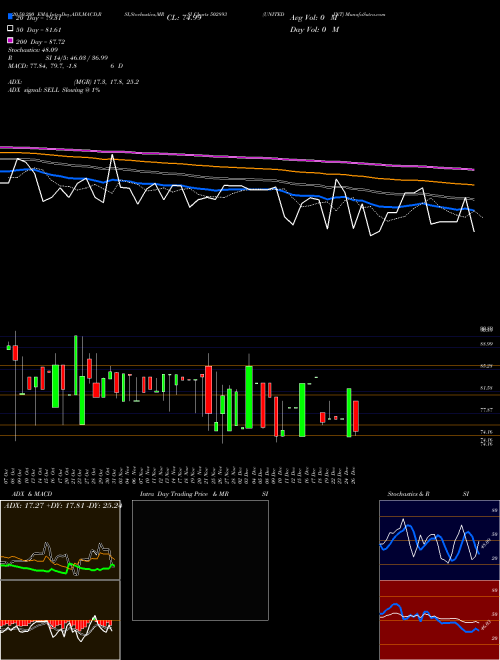Click the blue 20 Day legend swatch
This screenshot has width=500, height=660.
coord(10,17)
